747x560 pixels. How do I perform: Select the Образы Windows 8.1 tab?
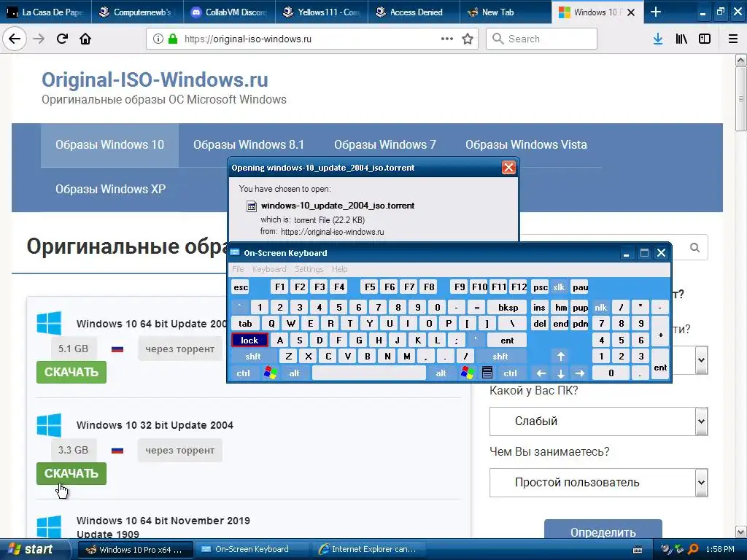(x=249, y=145)
